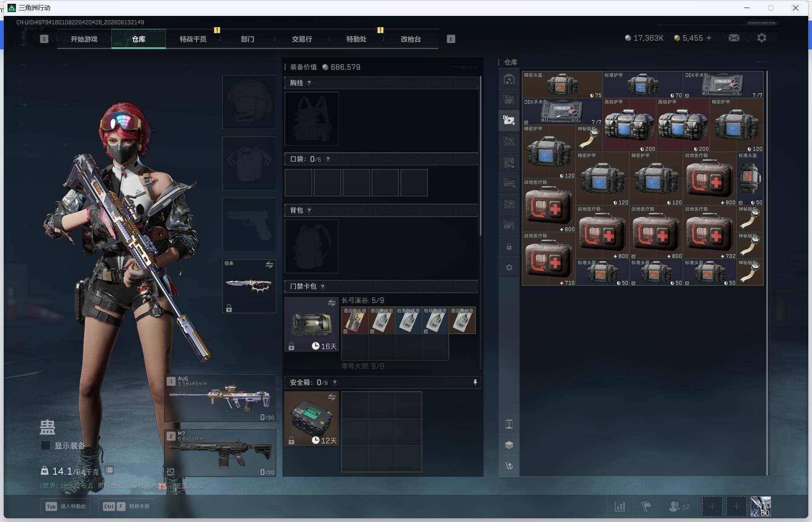Screen dimensions: 812x522
Task: Click the 进入特勤处 button
Action: pos(65,507)
